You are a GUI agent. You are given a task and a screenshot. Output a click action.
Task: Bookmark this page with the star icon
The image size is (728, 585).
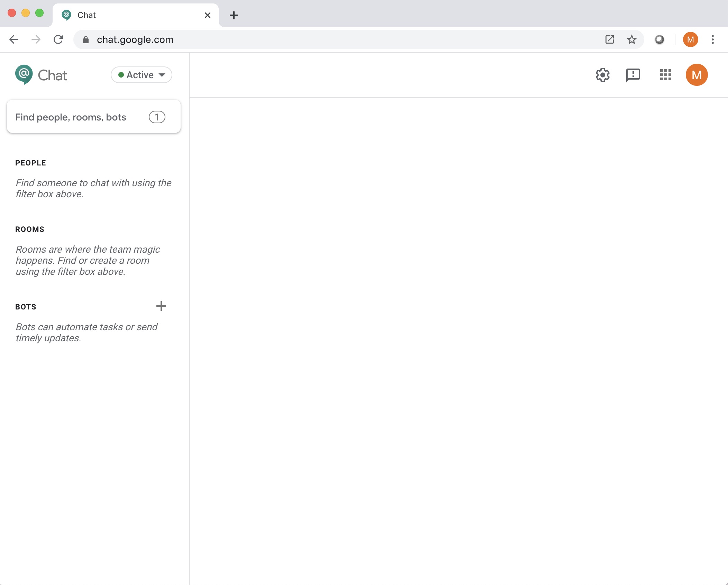(632, 39)
